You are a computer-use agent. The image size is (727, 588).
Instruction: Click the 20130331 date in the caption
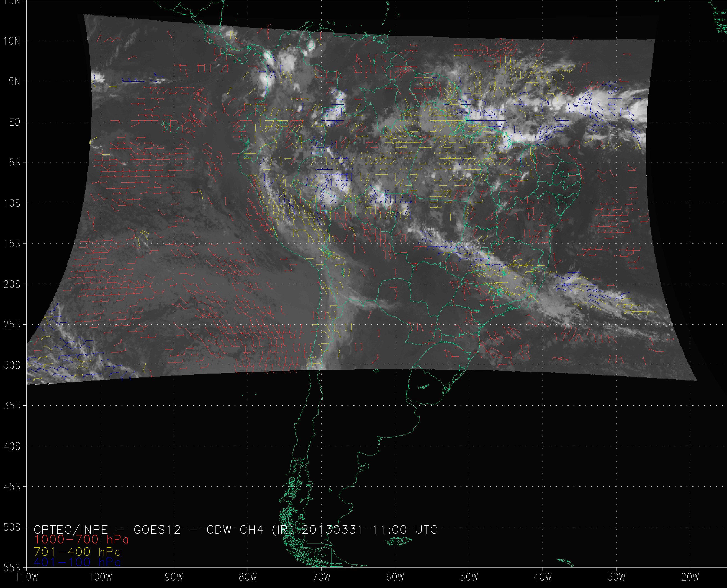pyautogui.click(x=332, y=529)
